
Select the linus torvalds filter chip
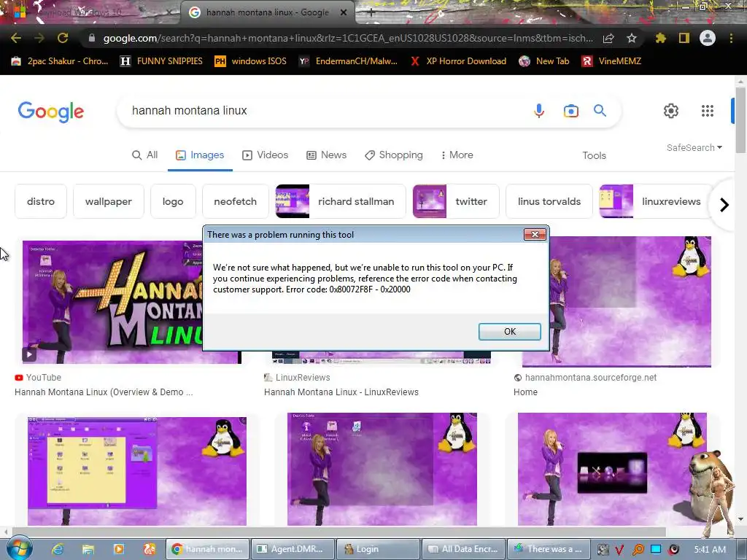549,201
